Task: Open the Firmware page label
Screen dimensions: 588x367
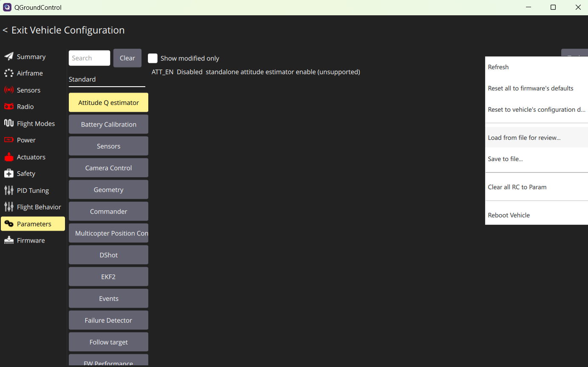Action: pos(31,240)
